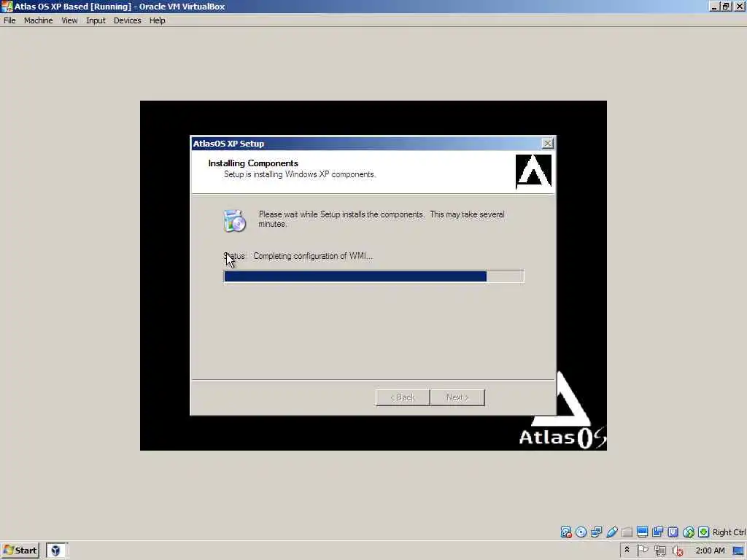The image size is (747, 560).
Task: Click the 'Completing configuration of WMI...' status text
Action: 313,256
